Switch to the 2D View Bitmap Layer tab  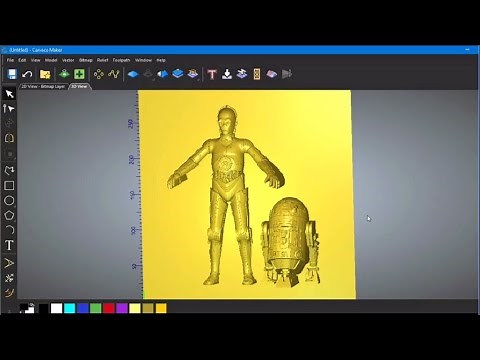pos(43,86)
